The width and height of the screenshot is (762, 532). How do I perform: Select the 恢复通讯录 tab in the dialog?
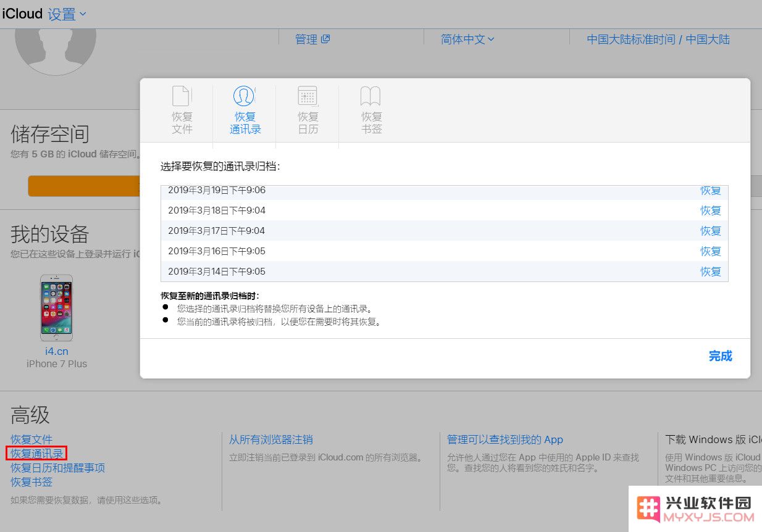(245, 110)
